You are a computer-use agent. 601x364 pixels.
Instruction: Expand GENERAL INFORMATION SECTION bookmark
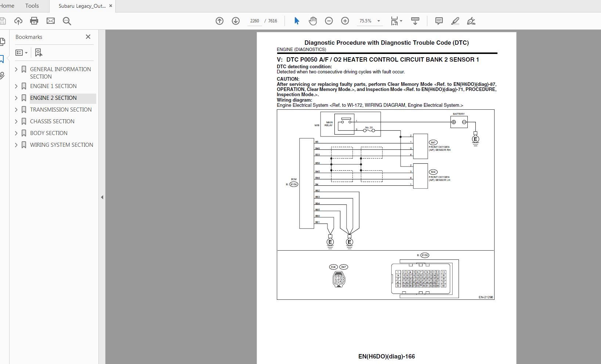pos(16,69)
